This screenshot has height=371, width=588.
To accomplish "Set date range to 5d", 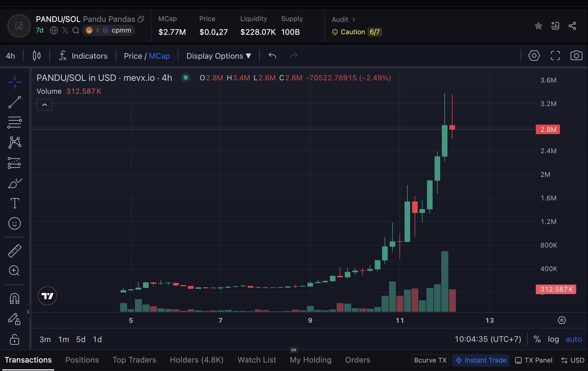I will (x=81, y=339).
